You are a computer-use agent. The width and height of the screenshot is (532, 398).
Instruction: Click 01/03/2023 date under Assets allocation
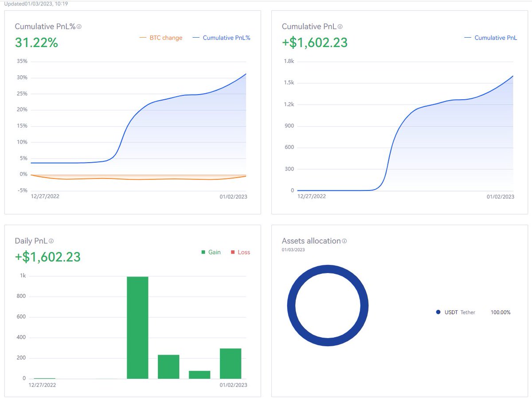[x=293, y=250]
